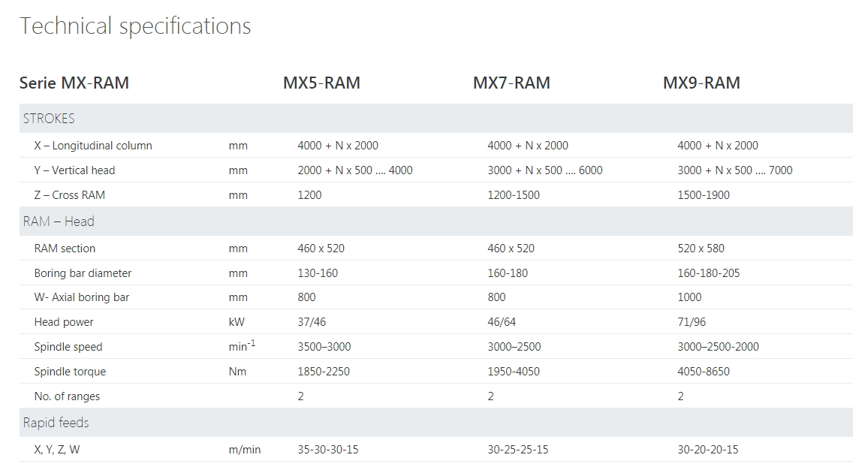Click the 'kW' unit for Head power

[237, 322]
